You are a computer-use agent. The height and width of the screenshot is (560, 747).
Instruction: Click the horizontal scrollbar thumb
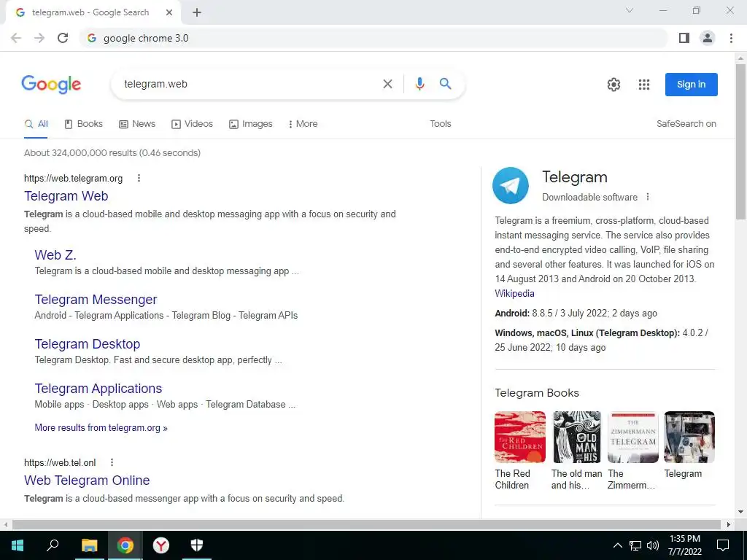click(366, 524)
